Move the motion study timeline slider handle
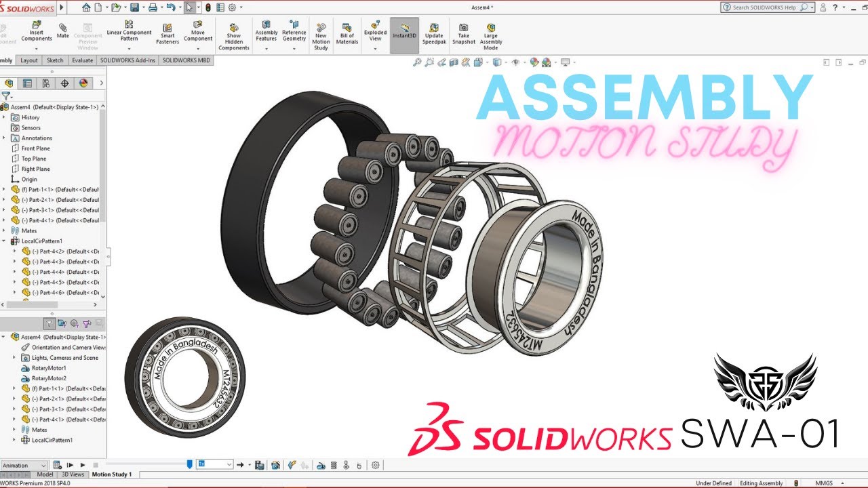 (189, 464)
